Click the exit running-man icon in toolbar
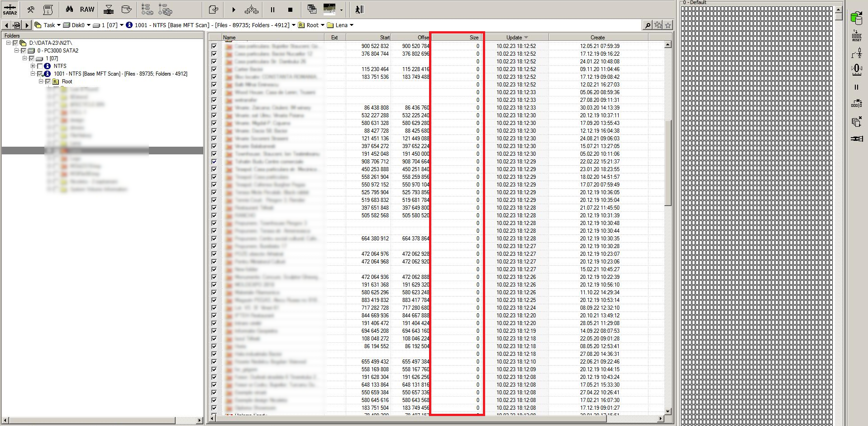The width and height of the screenshot is (868, 426). [x=359, y=9]
